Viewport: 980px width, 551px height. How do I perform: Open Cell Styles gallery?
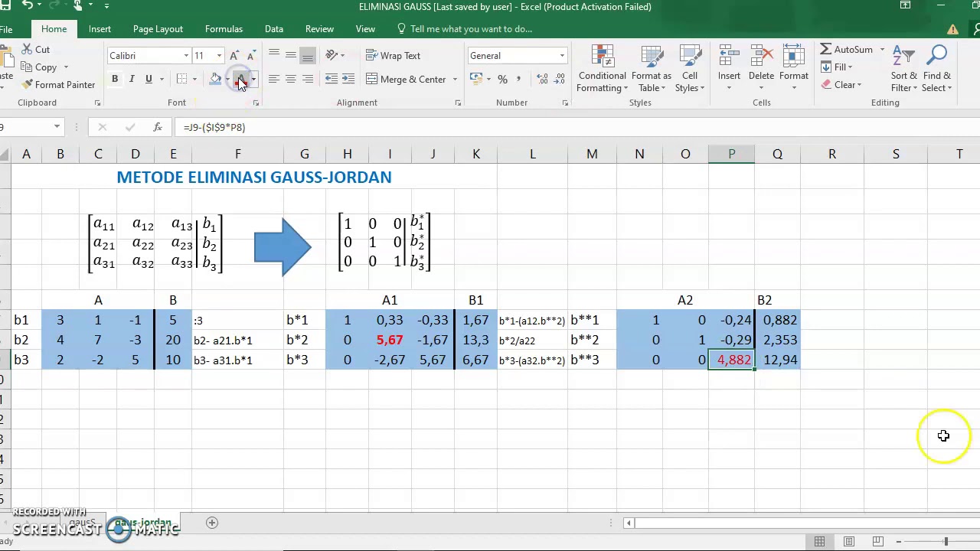pos(690,70)
